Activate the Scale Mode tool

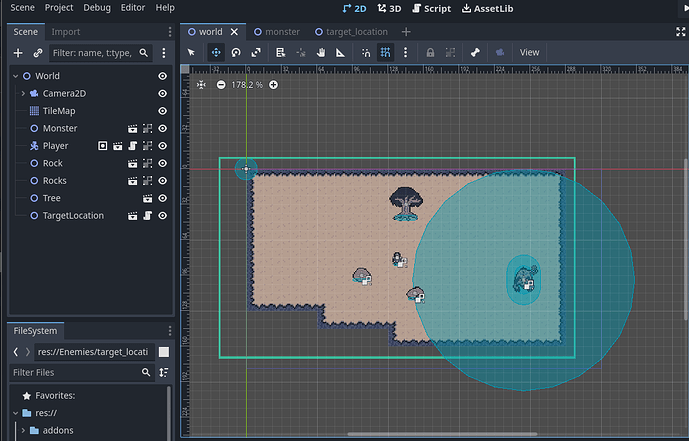pos(256,52)
